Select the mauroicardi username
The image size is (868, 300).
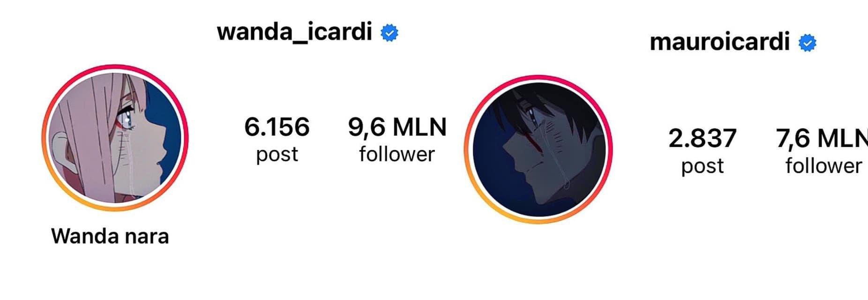tap(720, 43)
